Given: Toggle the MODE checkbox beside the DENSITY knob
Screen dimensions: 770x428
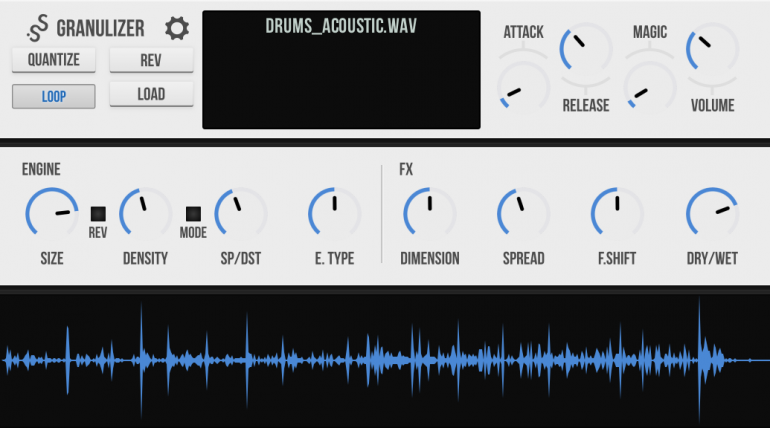Looking at the screenshot, I should point(193,214).
